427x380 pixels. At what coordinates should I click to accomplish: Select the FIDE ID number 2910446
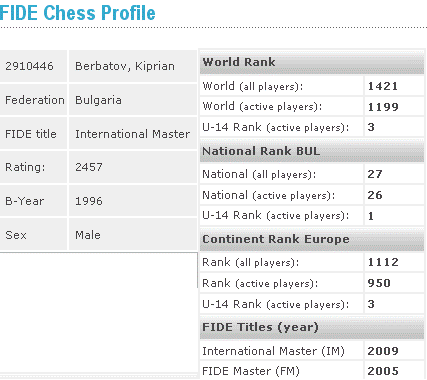click(x=29, y=66)
